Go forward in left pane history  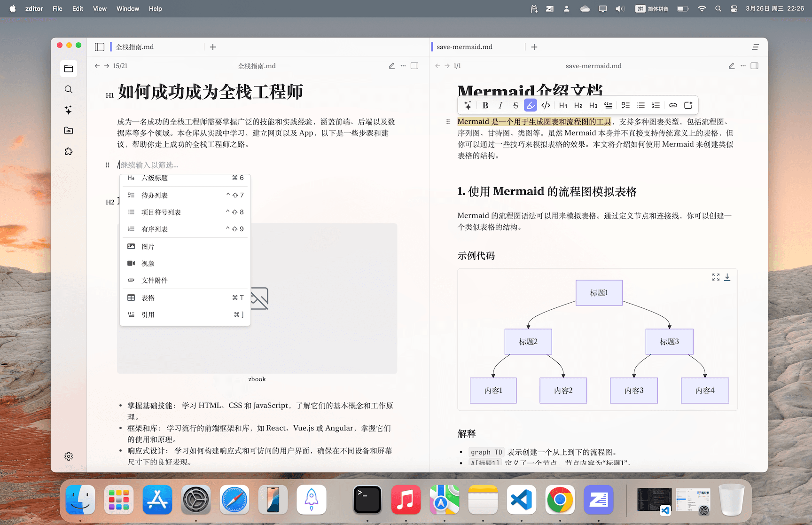(x=107, y=66)
